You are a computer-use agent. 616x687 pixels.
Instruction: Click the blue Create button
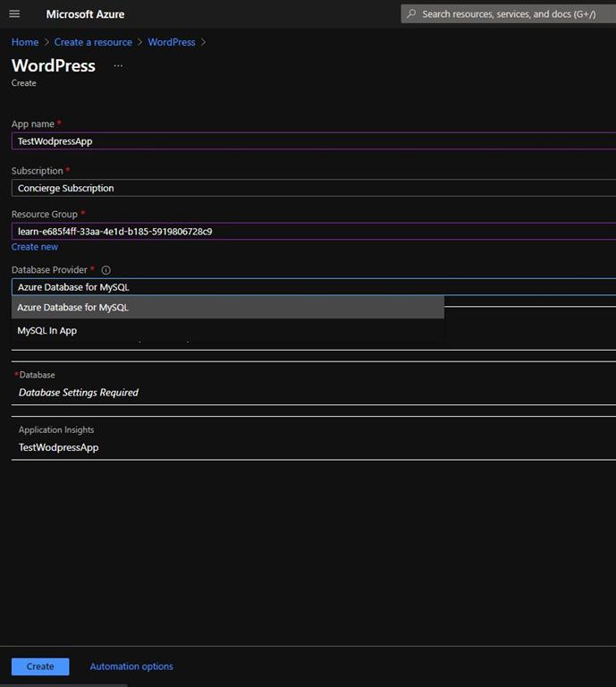click(x=40, y=666)
